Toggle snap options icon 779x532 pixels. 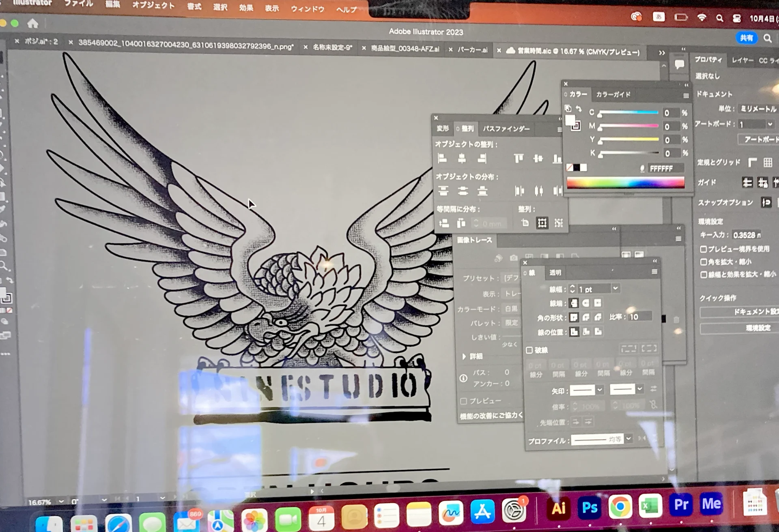(x=766, y=202)
